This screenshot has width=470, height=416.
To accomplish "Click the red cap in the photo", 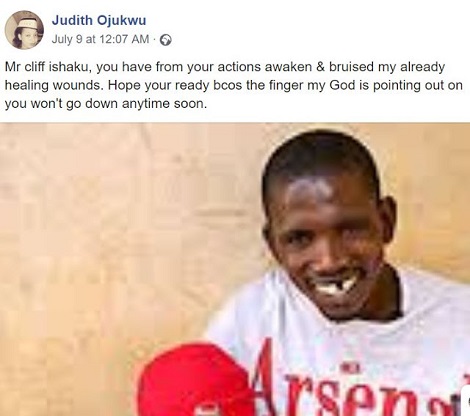I will point(196,382).
